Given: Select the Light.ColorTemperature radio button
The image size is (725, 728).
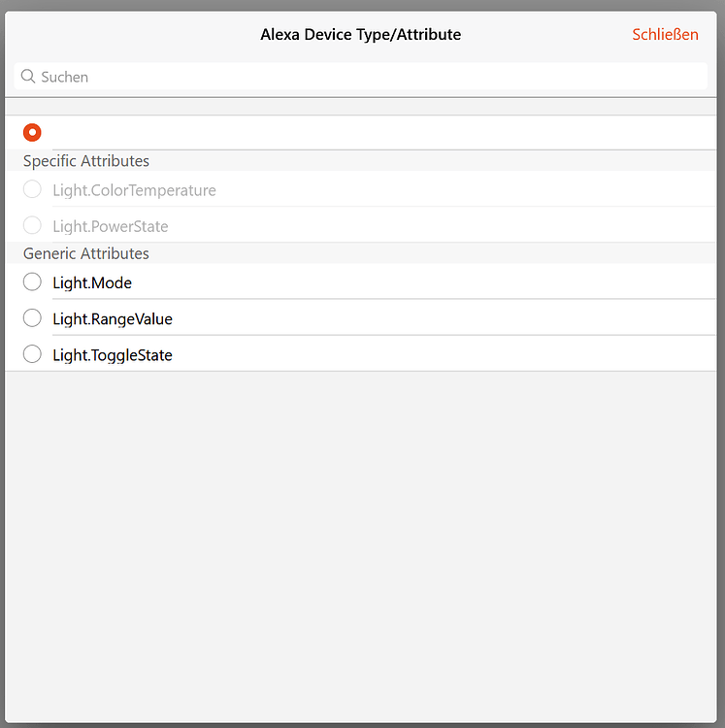Looking at the screenshot, I should pos(32,189).
